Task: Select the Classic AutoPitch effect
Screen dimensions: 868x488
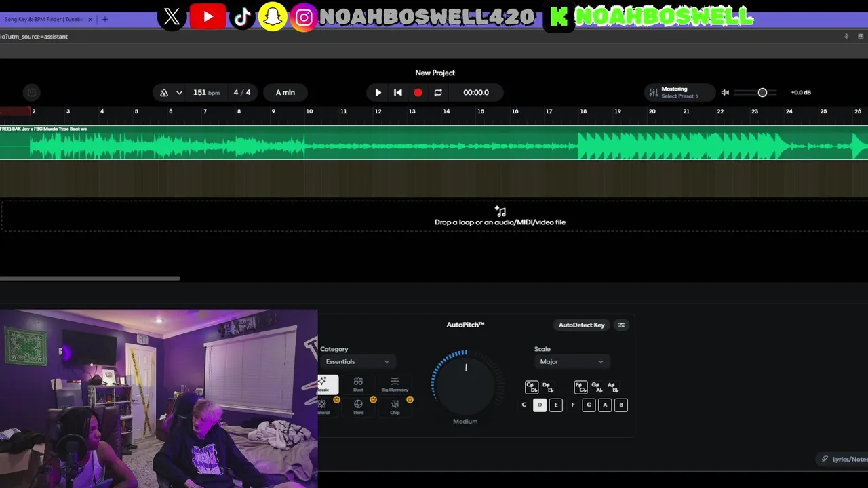Action: tap(328, 384)
